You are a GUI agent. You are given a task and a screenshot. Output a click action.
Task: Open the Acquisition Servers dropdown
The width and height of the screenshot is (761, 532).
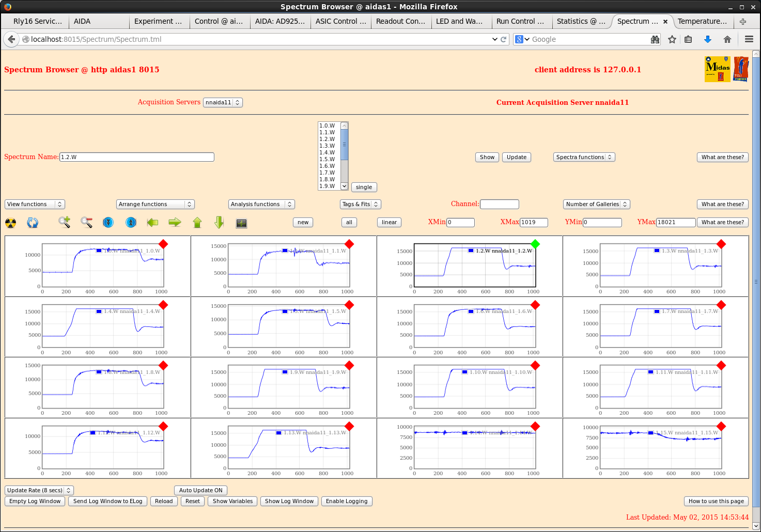coord(223,102)
